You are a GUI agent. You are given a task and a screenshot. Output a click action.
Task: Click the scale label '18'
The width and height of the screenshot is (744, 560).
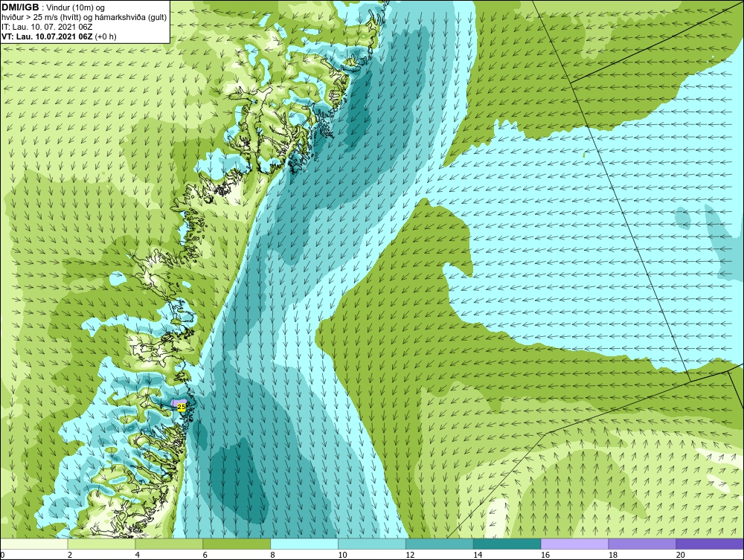613,555
